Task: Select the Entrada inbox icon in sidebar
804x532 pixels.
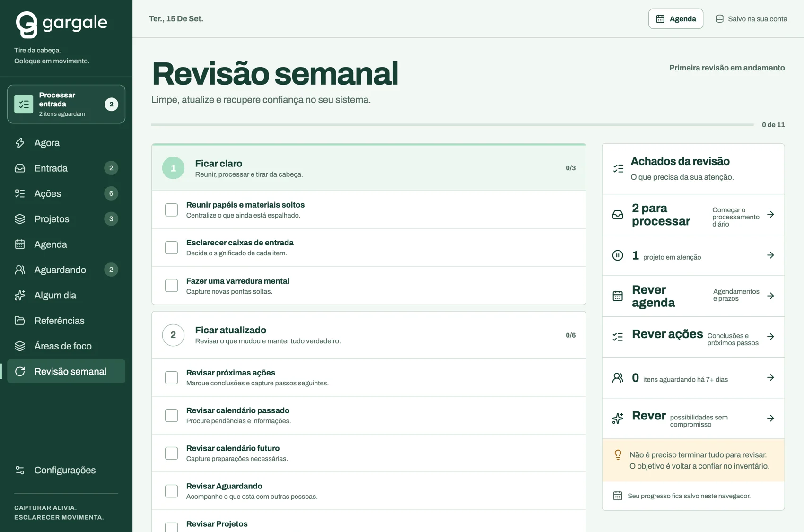Action: point(20,168)
